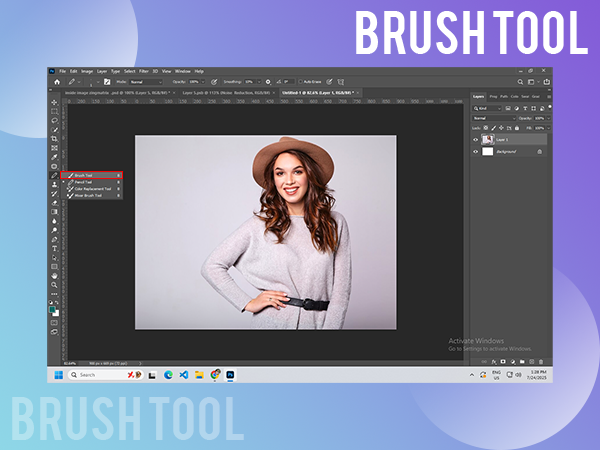This screenshot has height=450, width=600.
Task: Select the Horizontal Type tool
Action: point(54,249)
